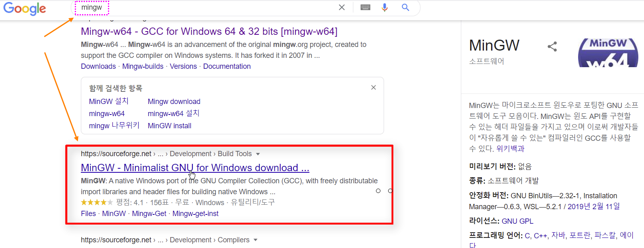Open the Mingw-get-inst sitelink
This screenshot has width=644, height=248.
(195, 214)
